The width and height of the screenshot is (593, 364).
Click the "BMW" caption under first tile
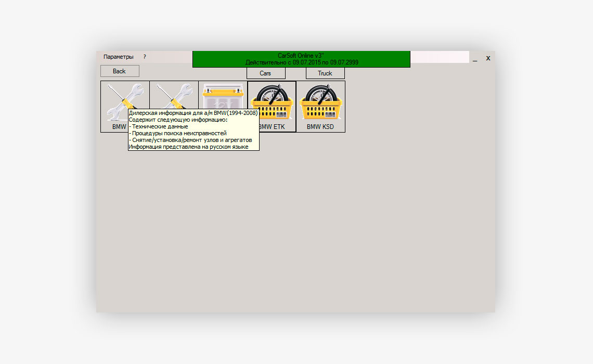(119, 126)
